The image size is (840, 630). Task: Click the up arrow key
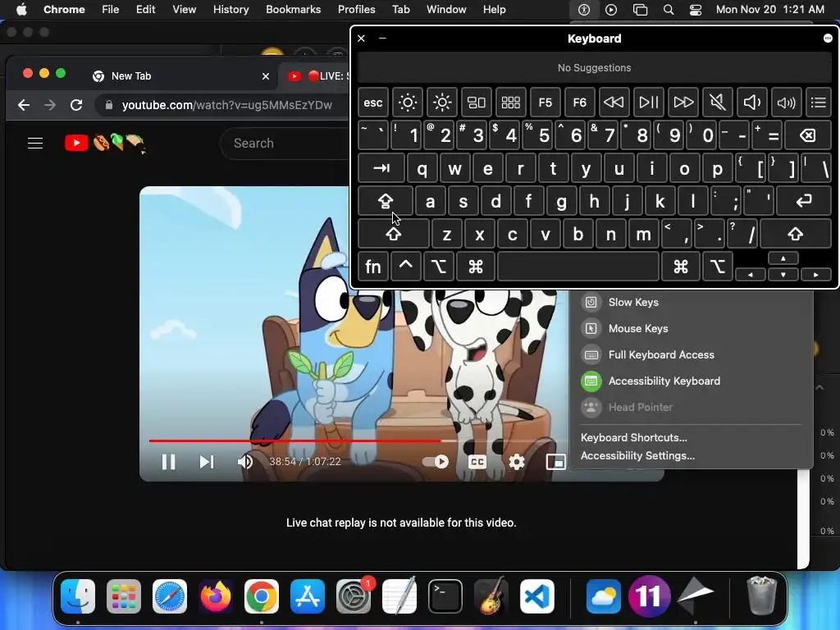coord(783,258)
